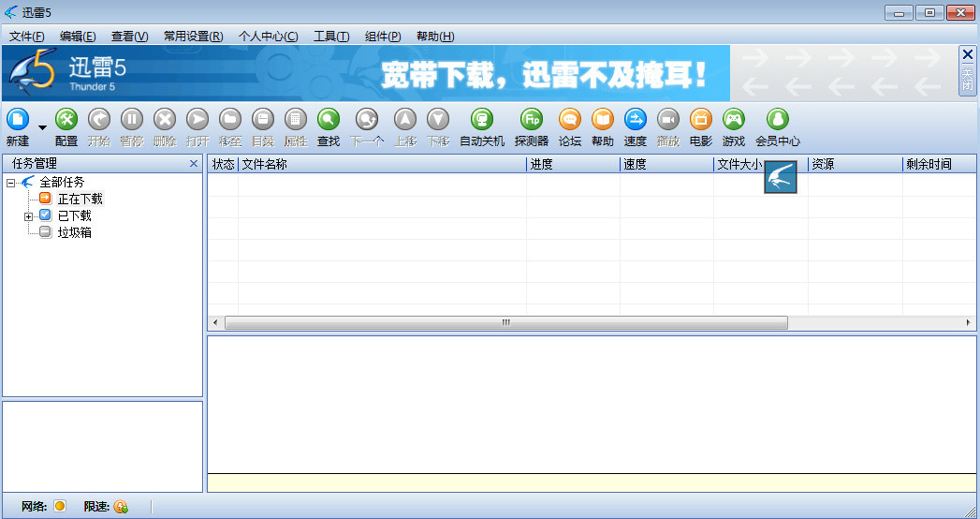Click the horizontal scrollbar right arrow
This screenshot has height=519, width=980.
[x=968, y=322]
